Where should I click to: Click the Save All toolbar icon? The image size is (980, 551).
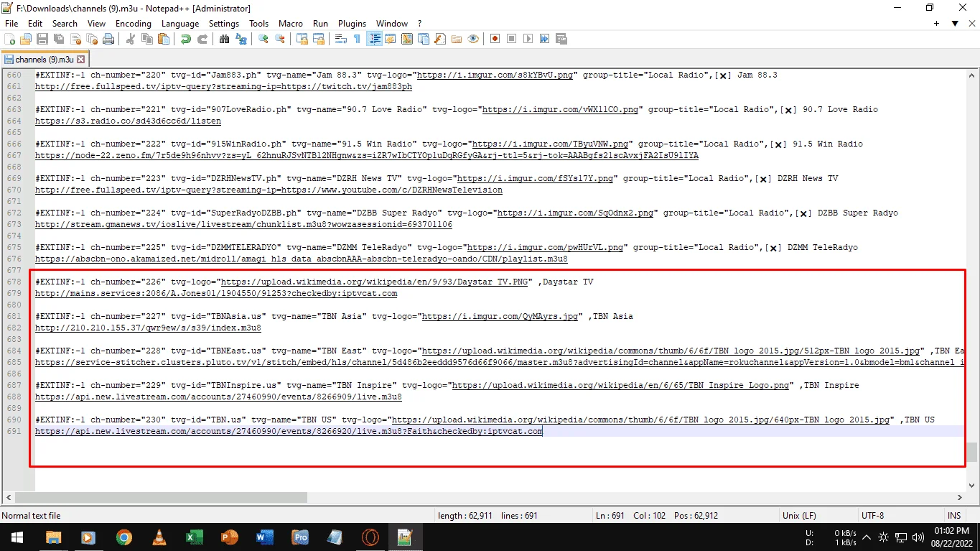tap(59, 39)
